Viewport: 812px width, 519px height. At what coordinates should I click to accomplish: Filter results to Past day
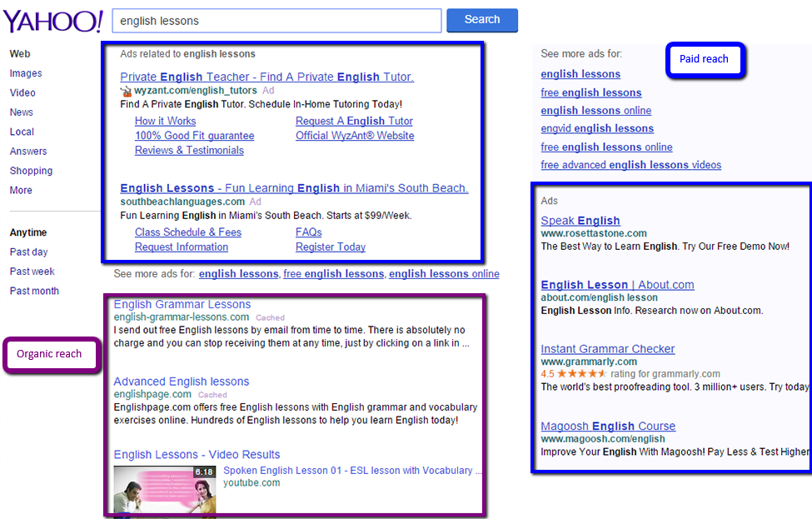pyautogui.click(x=28, y=252)
